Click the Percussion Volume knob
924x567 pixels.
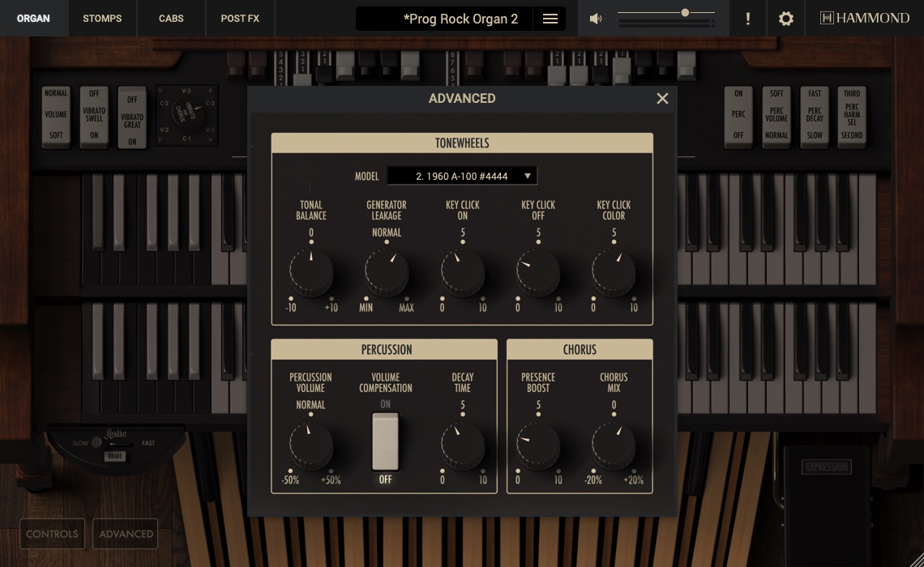(311, 446)
